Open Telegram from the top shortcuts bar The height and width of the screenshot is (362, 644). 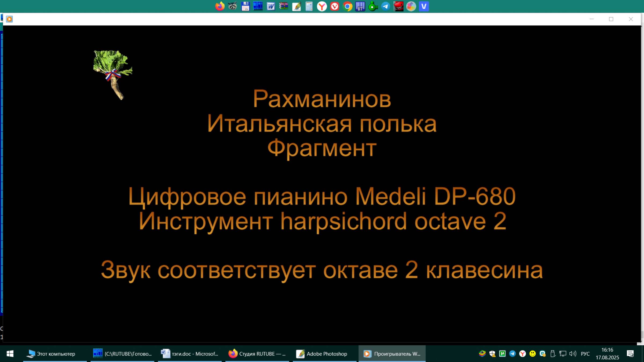coord(385,6)
